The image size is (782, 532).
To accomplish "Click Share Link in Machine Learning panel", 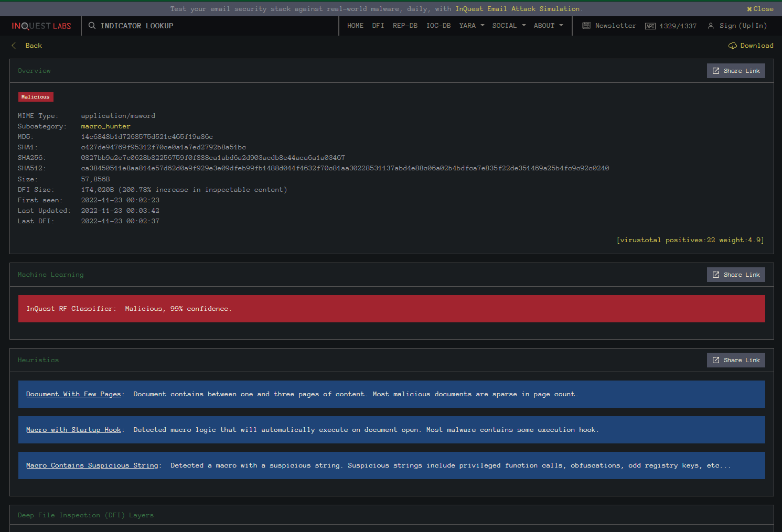I will [736, 275].
